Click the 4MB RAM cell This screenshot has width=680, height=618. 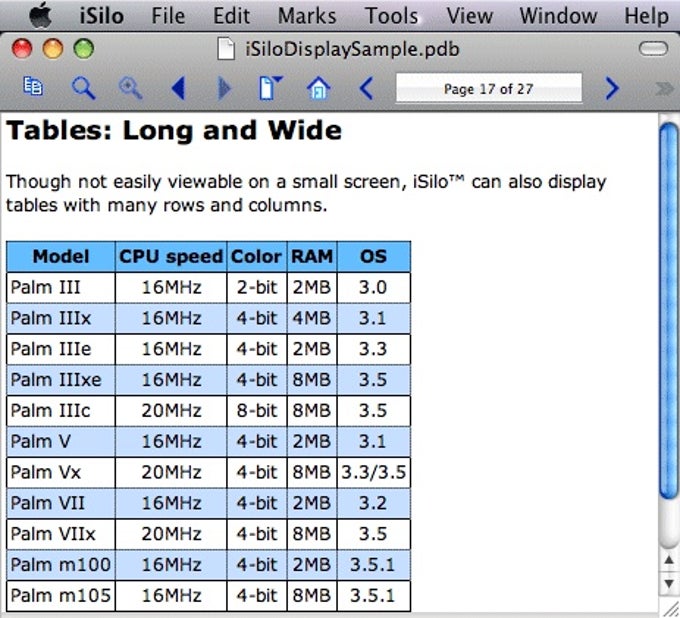pyautogui.click(x=312, y=318)
